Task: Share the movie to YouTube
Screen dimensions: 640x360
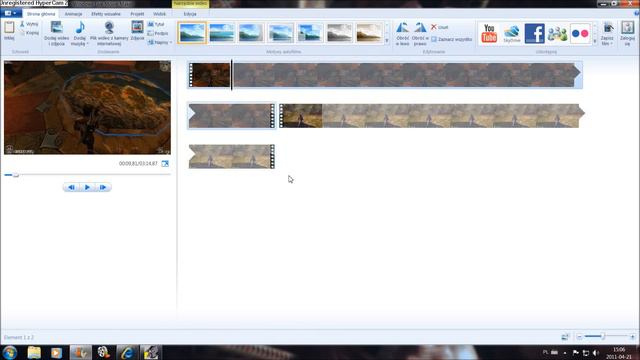Action: pyautogui.click(x=489, y=33)
